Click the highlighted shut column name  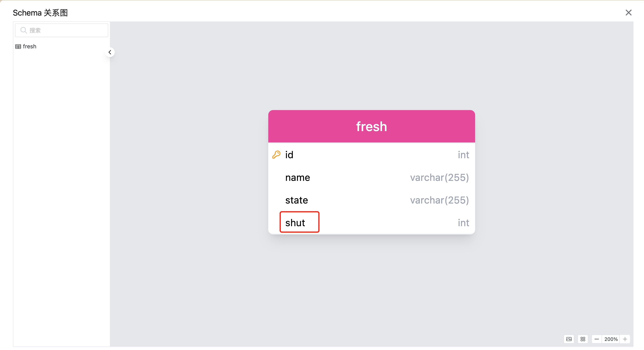pyautogui.click(x=295, y=223)
